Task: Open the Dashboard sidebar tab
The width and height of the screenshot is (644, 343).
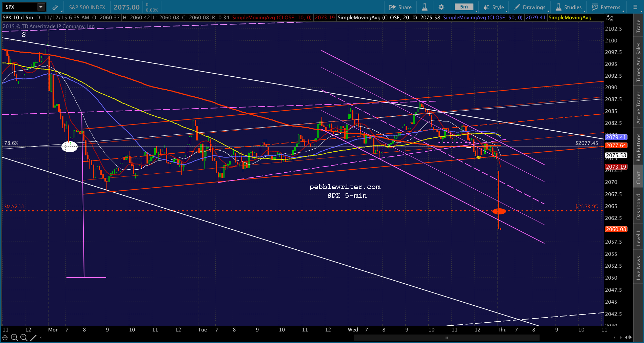Action: (639, 207)
